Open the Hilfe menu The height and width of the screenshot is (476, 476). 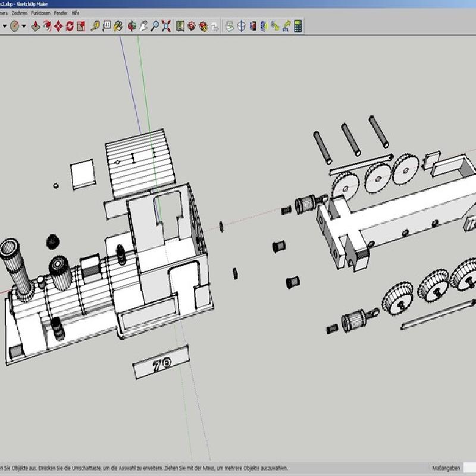point(76,12)
